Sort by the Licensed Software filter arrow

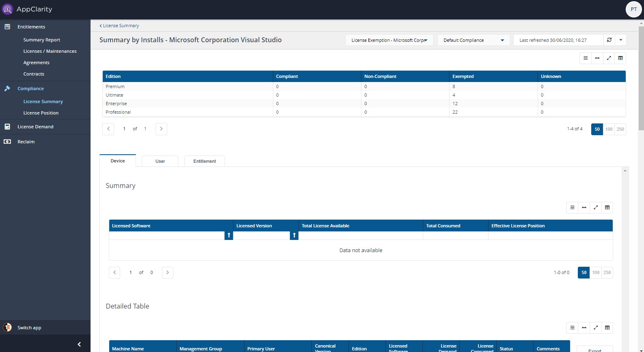[x=229, y=235]
